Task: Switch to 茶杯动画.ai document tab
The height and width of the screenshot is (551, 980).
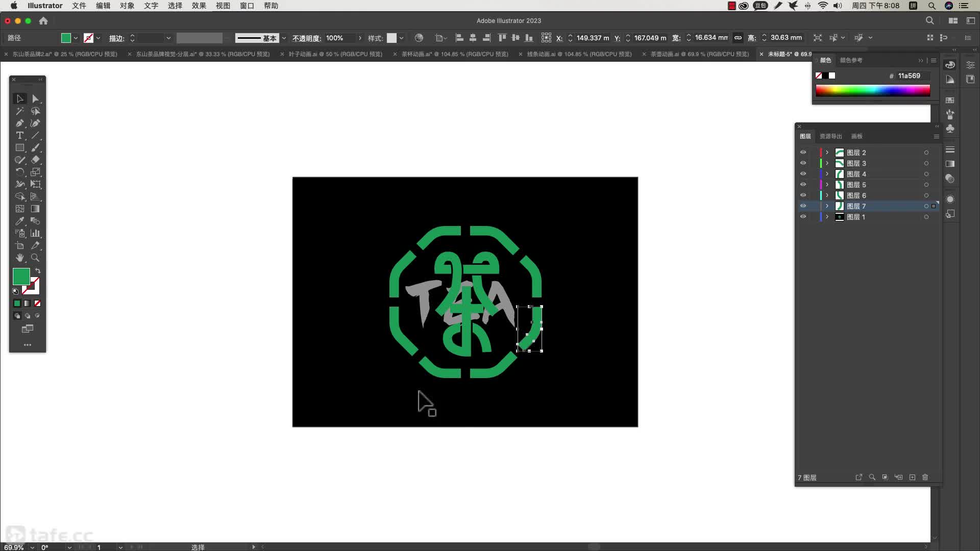Action: click(x=454, y=54)
